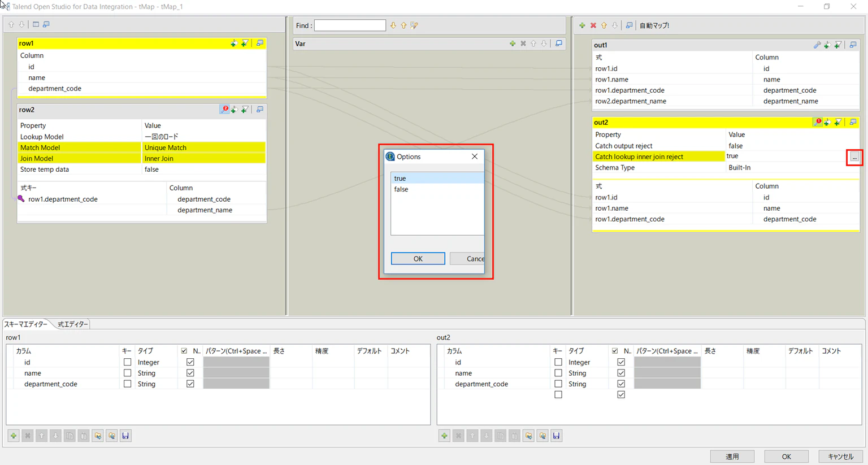Select row2 Match Model value Unique Match
Image resolution: width=868 pixels, height=465 pixels.
click(x=203, y=147)
